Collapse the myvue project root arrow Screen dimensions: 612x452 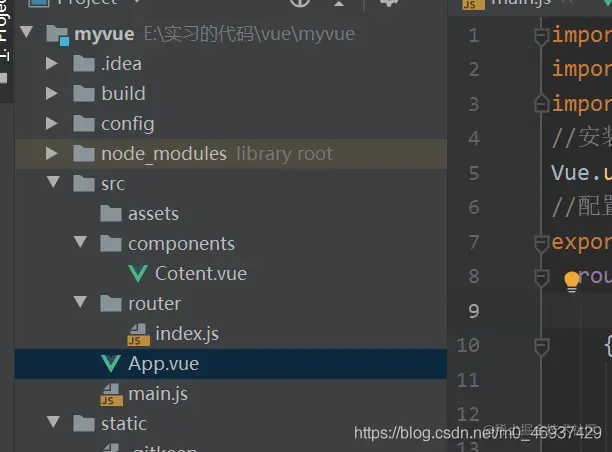click(26, 32)
